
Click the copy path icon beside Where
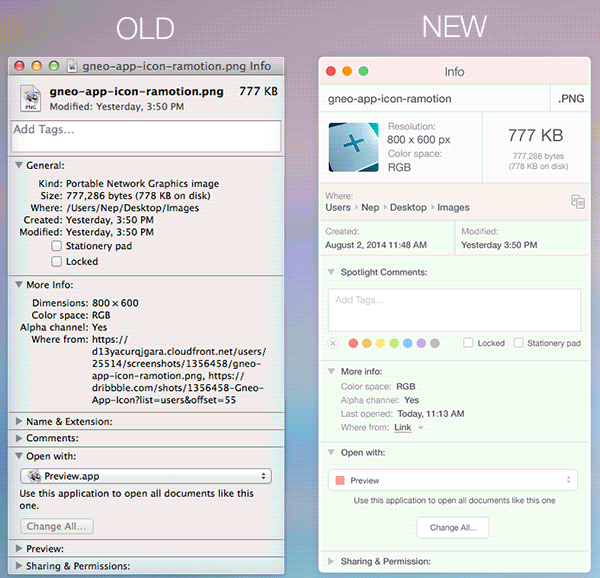tap(577, 202)
